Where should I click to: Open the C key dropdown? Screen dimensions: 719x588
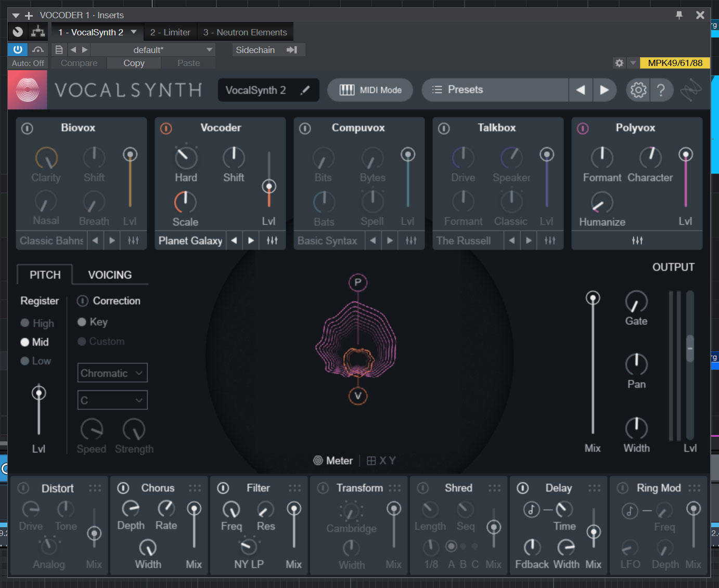(x=112, y=400)
